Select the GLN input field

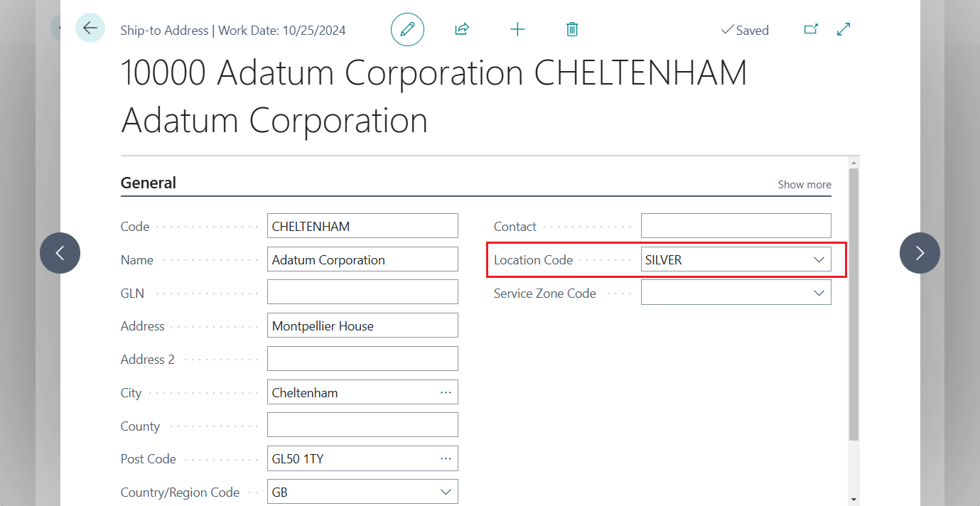(362, 291)
